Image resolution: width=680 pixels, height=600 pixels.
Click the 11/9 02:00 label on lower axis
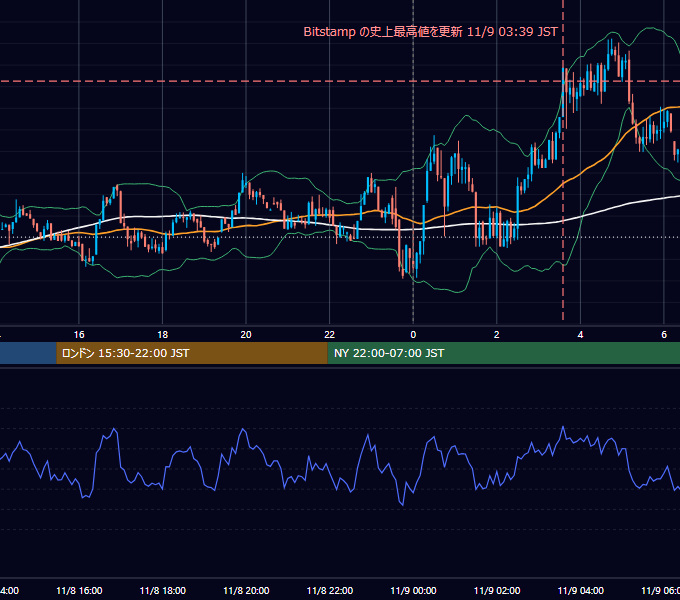497,591
